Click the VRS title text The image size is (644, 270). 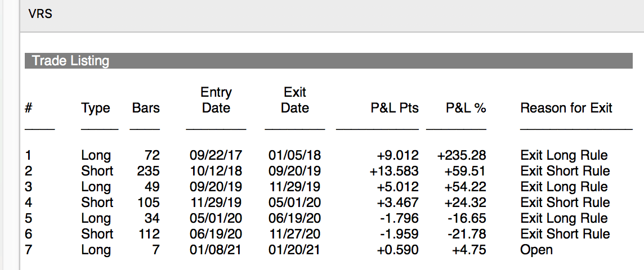pos(41,14)
